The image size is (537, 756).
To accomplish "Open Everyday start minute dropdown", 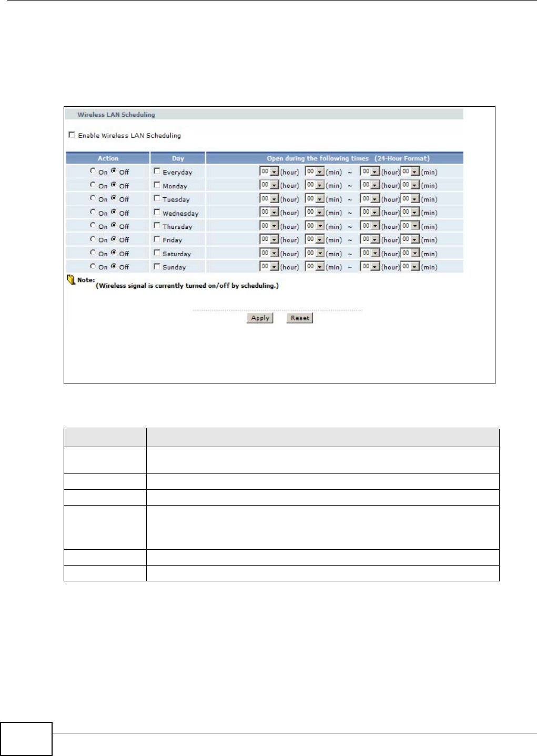I will coord(315,172).
